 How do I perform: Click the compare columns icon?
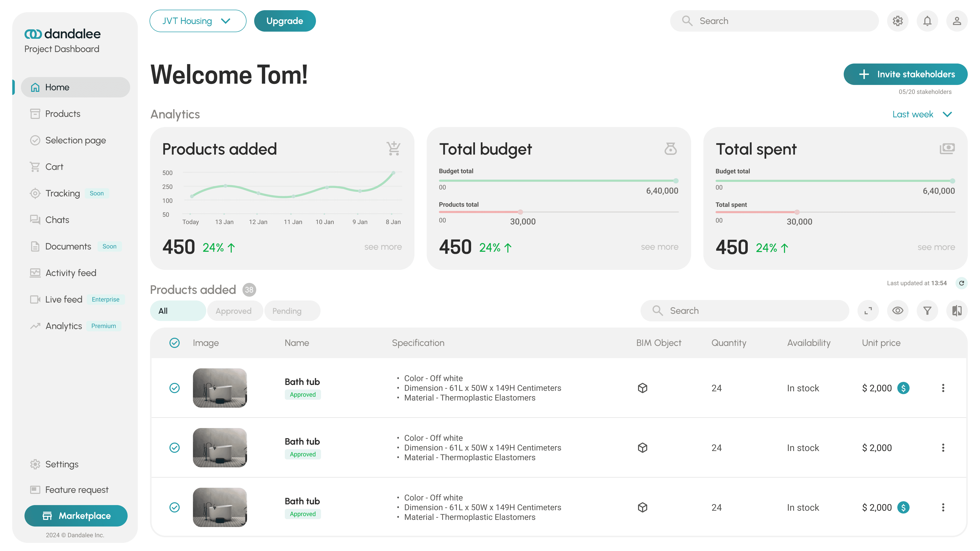957,311
